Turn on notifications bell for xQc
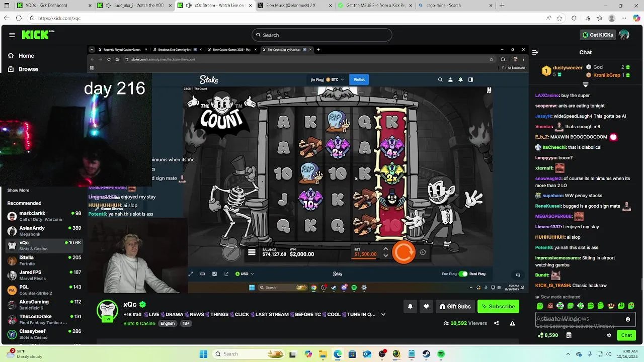The image size is (644, 362). point(410,306)
